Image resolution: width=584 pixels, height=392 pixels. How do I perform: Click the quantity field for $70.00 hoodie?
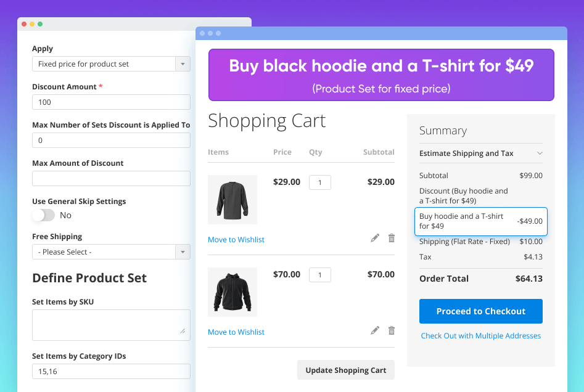319,275
